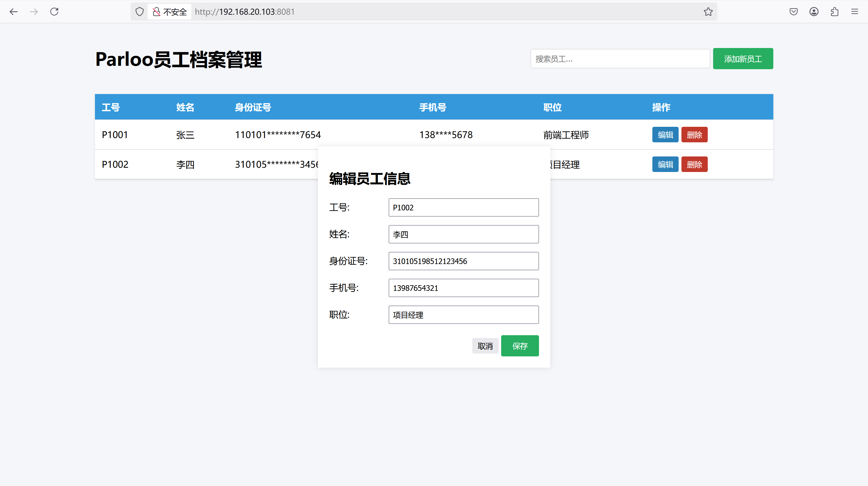Image resolution: width=868 pixels, height=486 pixels.
Task: Click 编辑 in the P1002 row
Action: (x=665, y=164)
